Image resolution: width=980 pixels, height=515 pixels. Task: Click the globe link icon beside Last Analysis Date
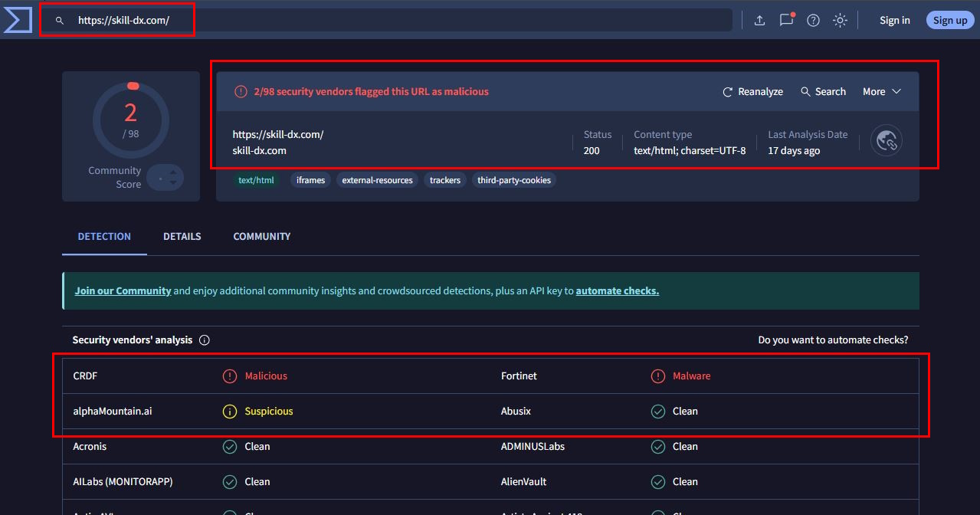(887, 142)
